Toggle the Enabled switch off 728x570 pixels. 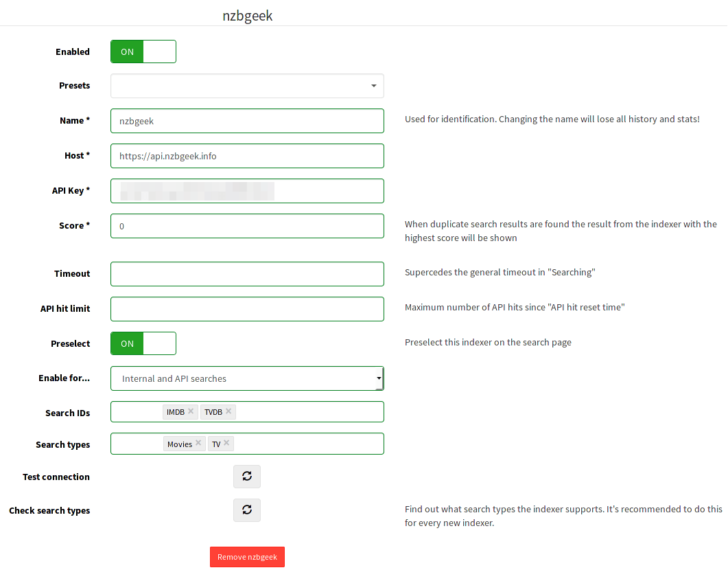pyautogui.click(x=143, y=52)
